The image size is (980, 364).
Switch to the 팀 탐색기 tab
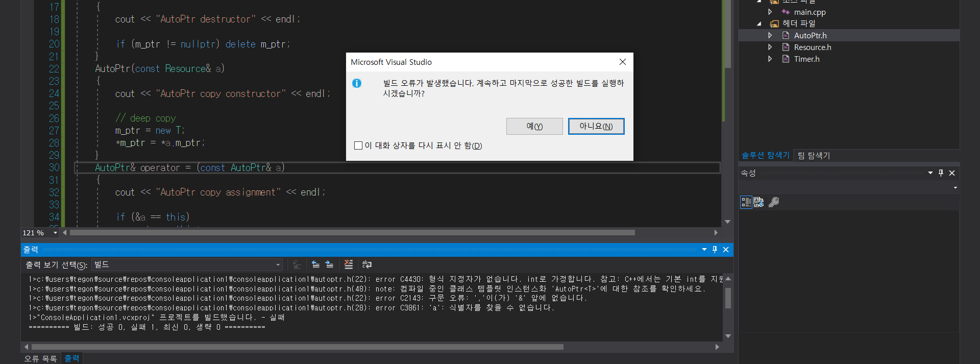click(x=814, y=155)
